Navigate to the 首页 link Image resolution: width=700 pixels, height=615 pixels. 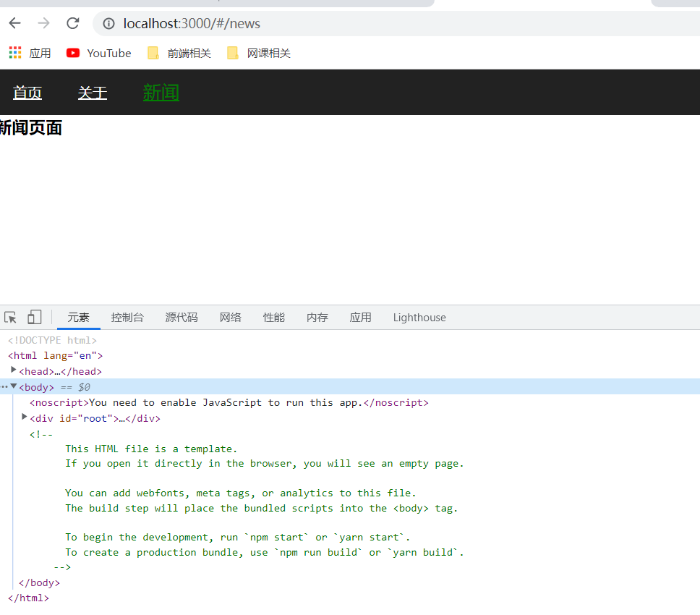[27, 93]
